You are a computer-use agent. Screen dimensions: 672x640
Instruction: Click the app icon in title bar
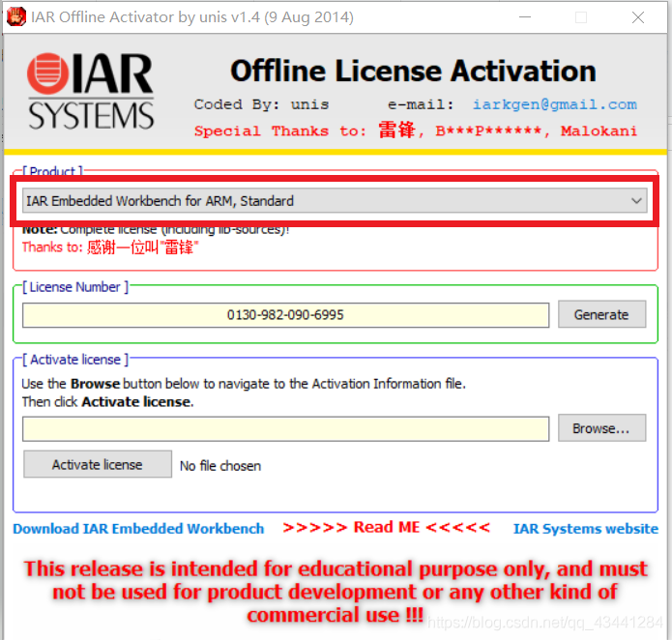click(15, 16)
